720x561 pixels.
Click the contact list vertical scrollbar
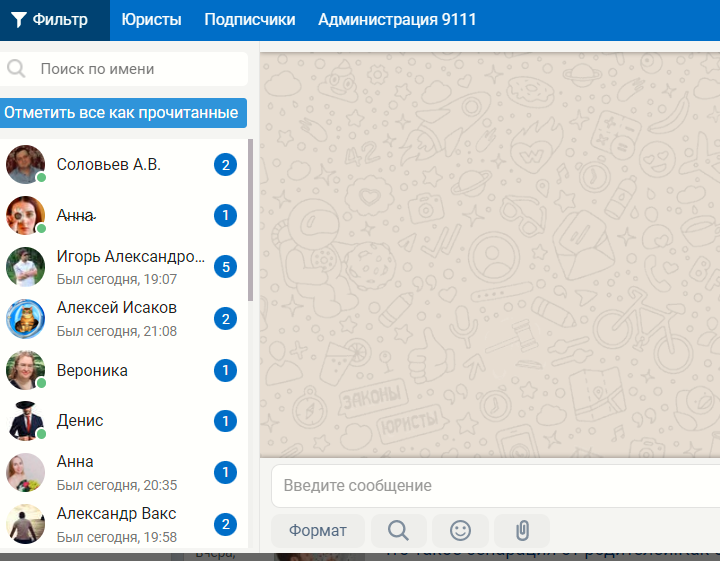[251, 220]
